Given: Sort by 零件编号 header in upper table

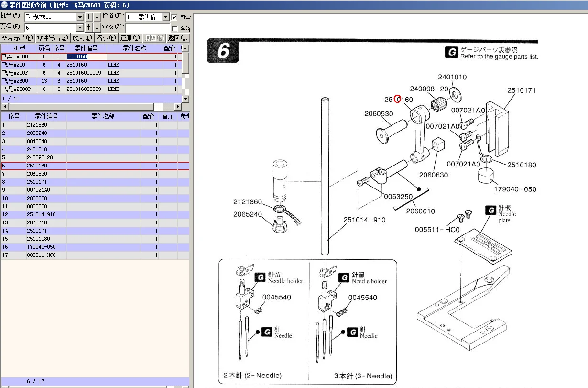Looking at the screenshot, I should [x=86, y=48].
